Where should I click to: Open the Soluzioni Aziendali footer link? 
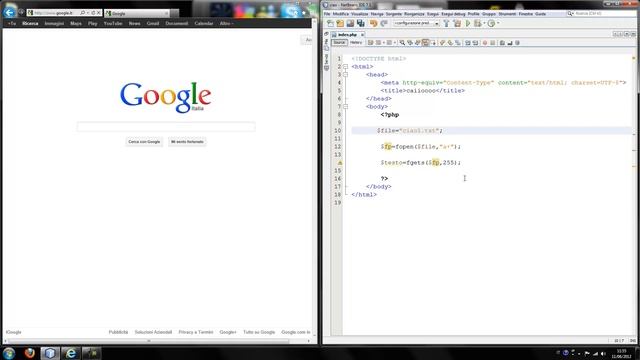coord(153,332)
